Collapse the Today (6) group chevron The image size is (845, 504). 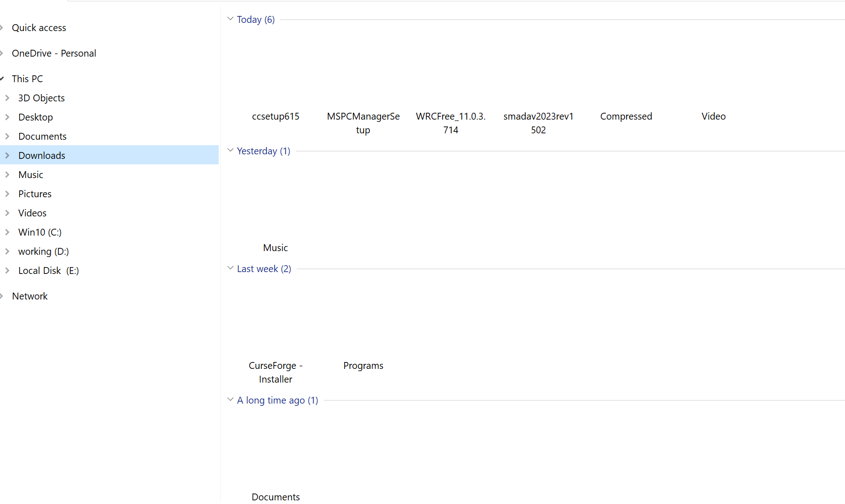pos(231,19)
